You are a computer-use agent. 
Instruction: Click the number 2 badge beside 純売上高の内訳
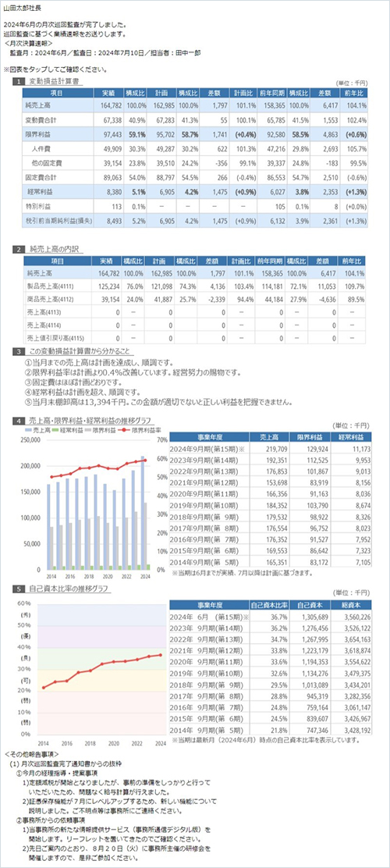tap(19, 249)
